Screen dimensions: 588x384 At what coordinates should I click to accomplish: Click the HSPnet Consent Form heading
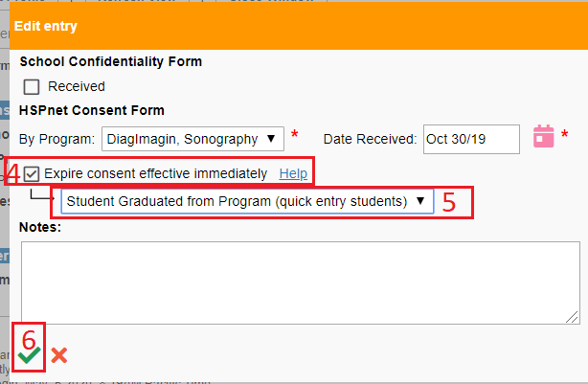(x=92, y=111)
